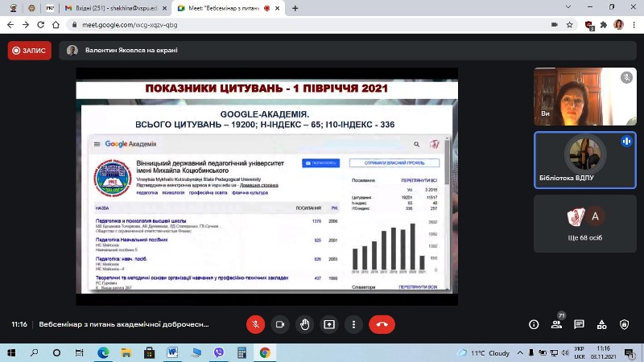This screenshot has height=362, width=644.
Task: Switch the УКР keyboard language
Action: pos(580,352)
